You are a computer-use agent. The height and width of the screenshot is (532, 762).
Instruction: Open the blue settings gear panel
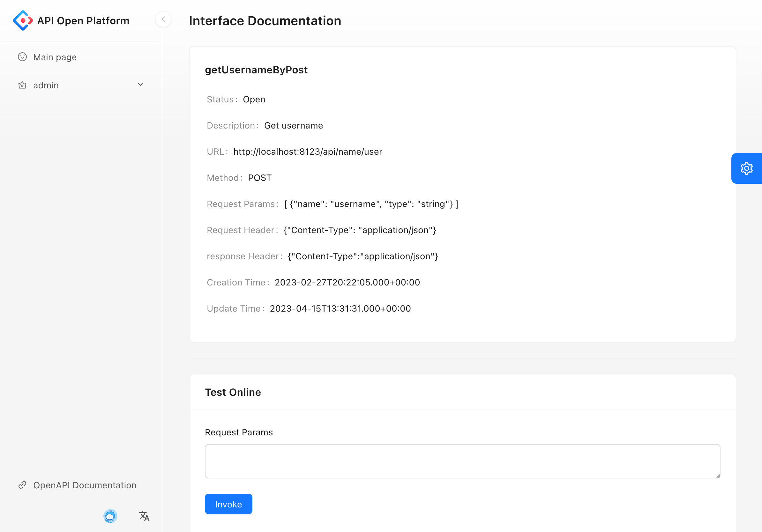[x=746, y=168]
